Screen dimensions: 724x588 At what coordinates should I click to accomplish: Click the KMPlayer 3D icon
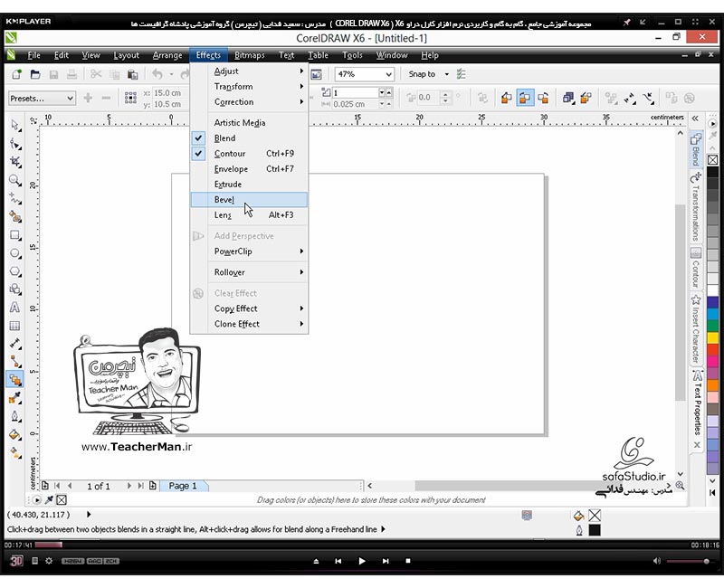click(16, 561)
